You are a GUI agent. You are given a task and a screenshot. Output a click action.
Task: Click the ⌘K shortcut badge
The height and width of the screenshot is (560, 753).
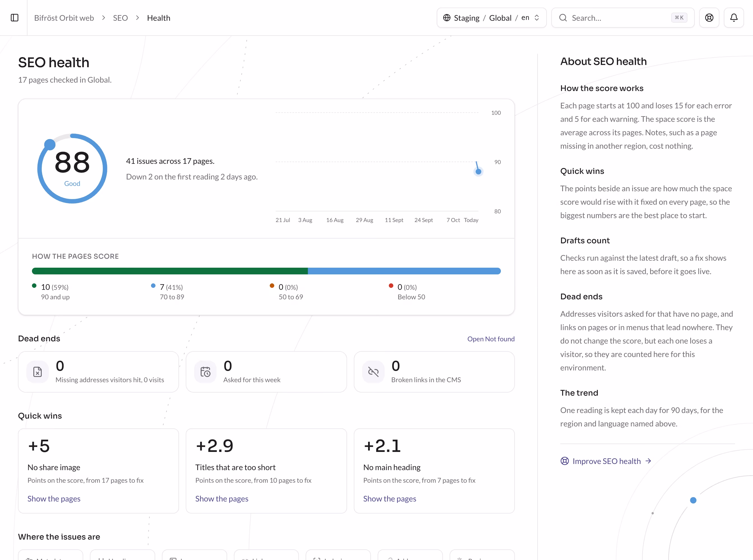click(x=679, y=18)
